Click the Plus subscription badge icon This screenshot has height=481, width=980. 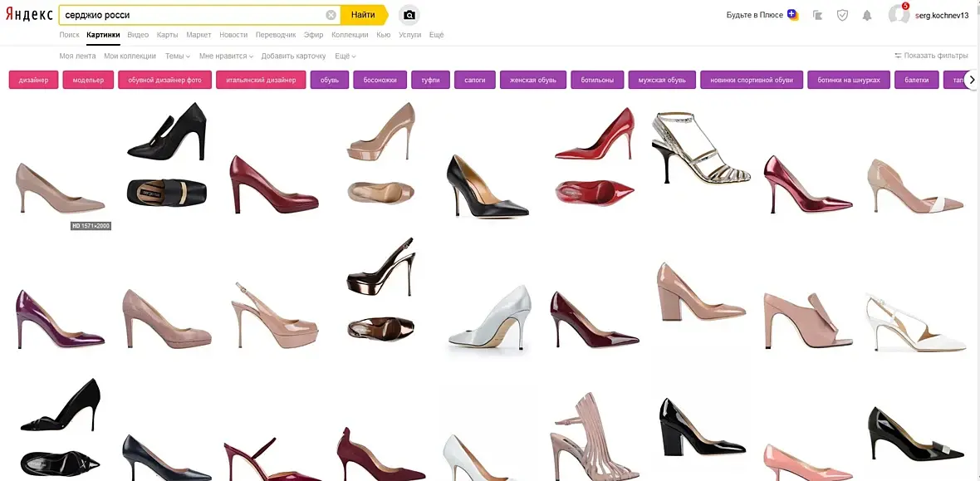(x=793, y=15)
